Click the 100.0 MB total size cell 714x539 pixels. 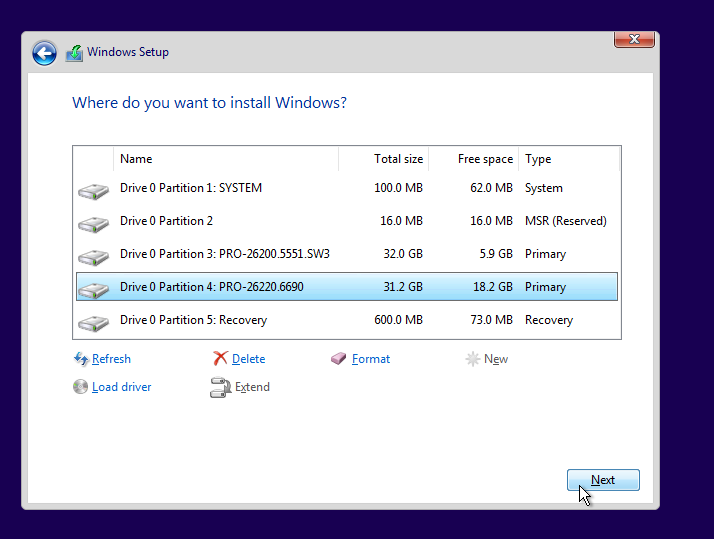(x=398, y=188)
